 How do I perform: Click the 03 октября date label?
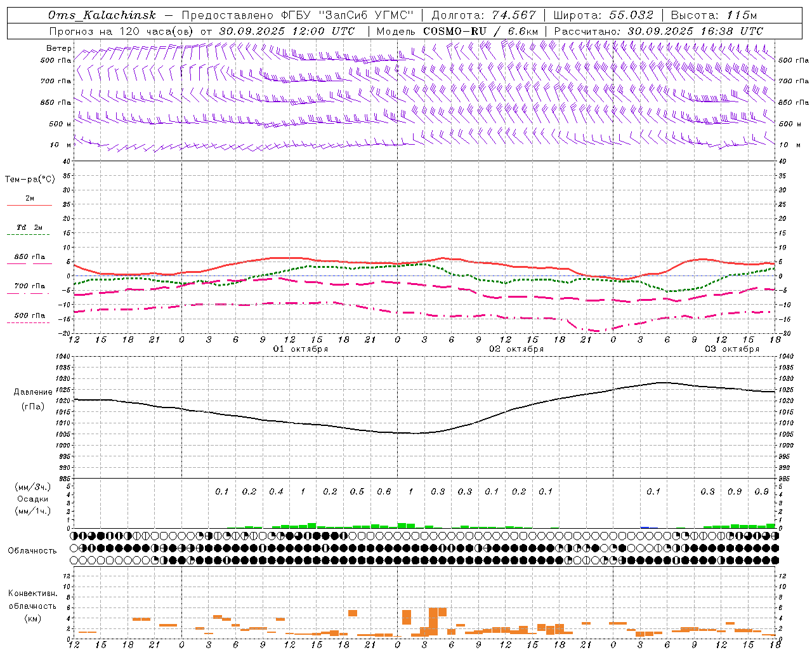[732, 349]
